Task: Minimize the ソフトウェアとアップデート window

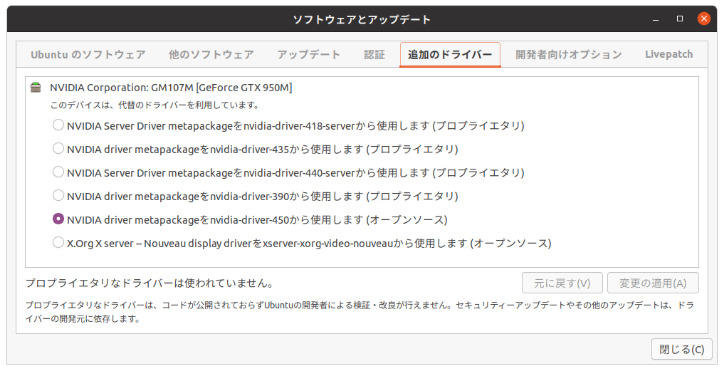Action: pyautogui.click(x=656, y=19)
